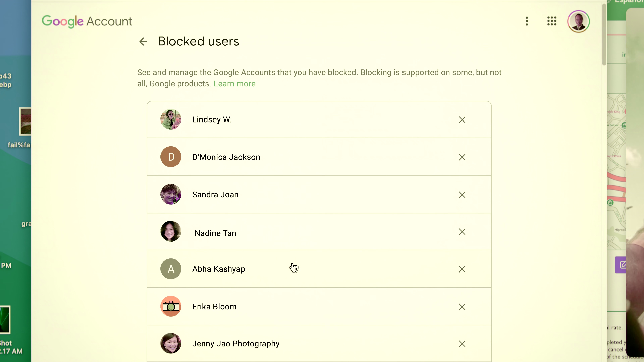Select the Abha Kashyap name entry
Image resolution: width=644 pixels, height=362 pixels.
219,269
